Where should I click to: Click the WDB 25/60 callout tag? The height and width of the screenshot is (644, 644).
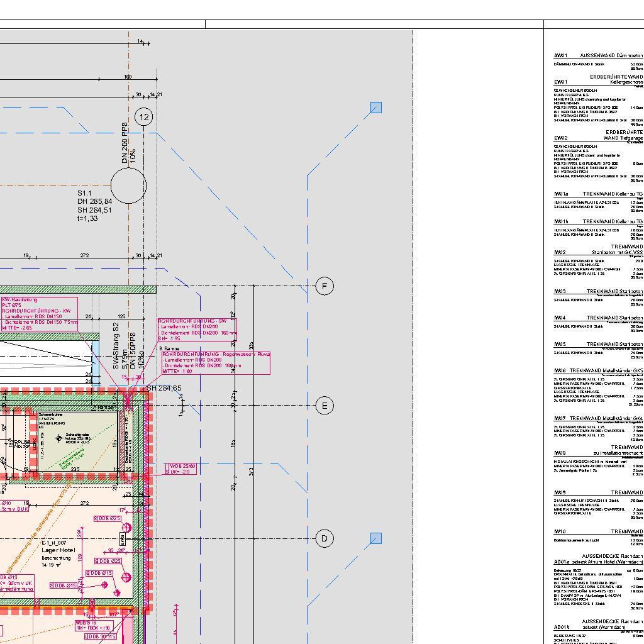(181, 469)
